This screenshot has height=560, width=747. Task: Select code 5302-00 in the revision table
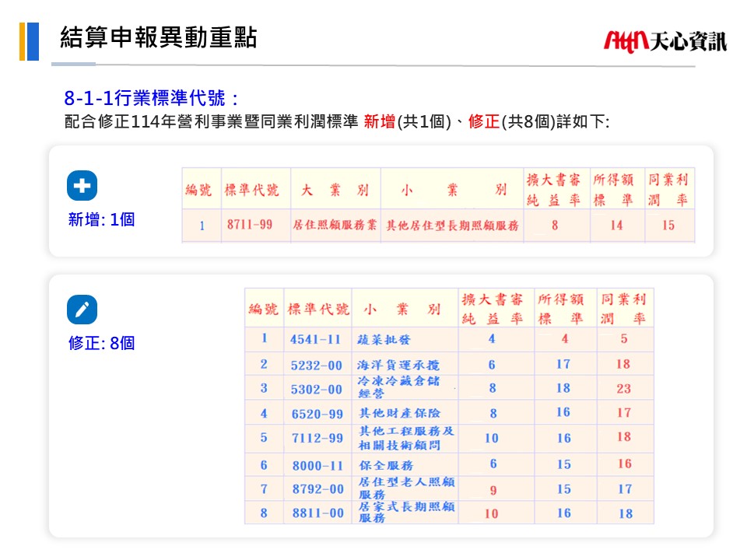pos(316,389)
